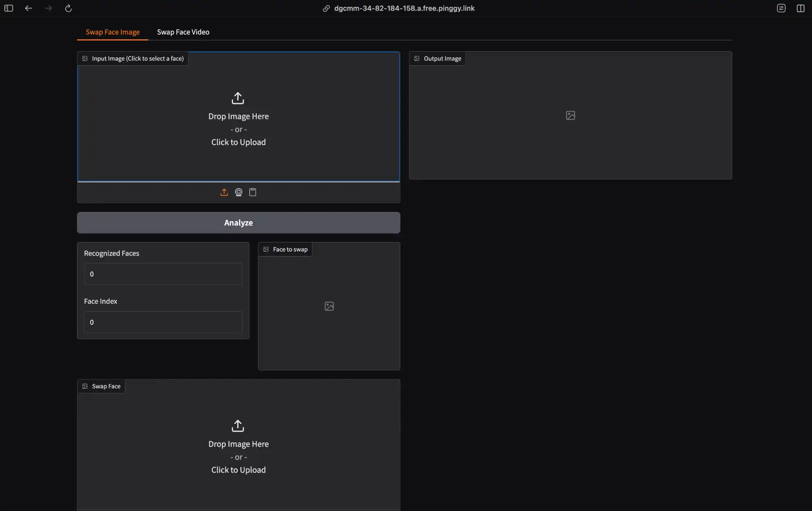Open the browser page settings sliders icon

pyautogui.click(x=781, y=8)
